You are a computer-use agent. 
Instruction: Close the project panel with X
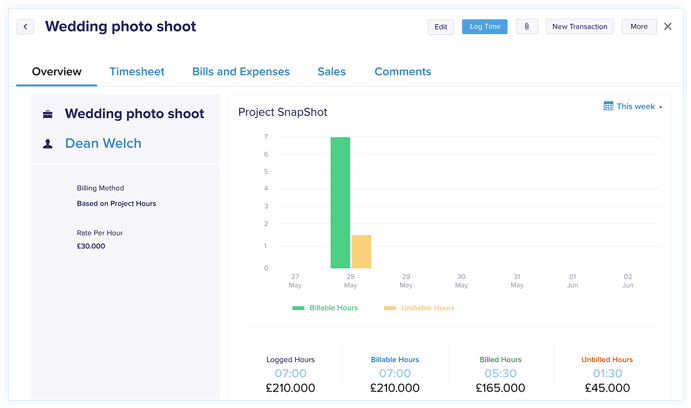(x=668, y=26)
